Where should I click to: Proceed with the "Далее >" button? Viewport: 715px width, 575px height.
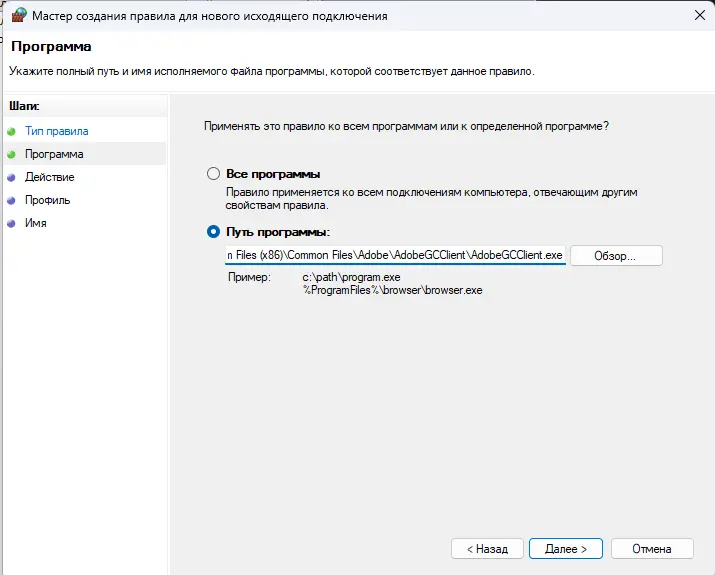pos(565,549)
